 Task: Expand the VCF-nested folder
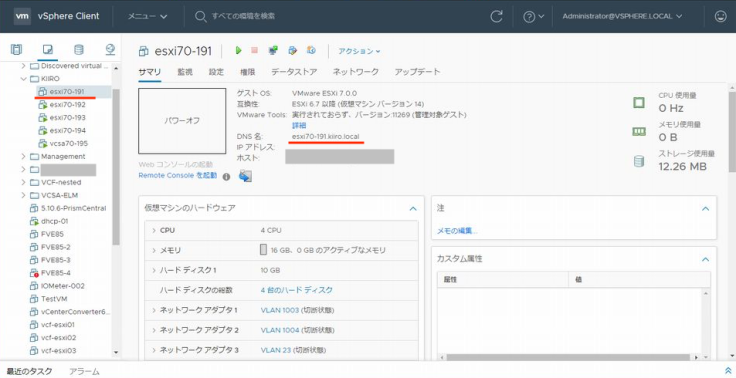pyautogui.click(x=23, y=182)
